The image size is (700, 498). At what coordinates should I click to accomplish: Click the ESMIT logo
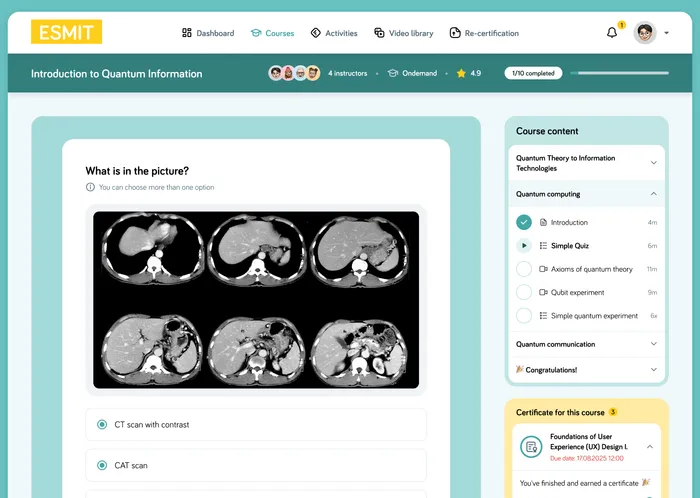click(66, 32)
